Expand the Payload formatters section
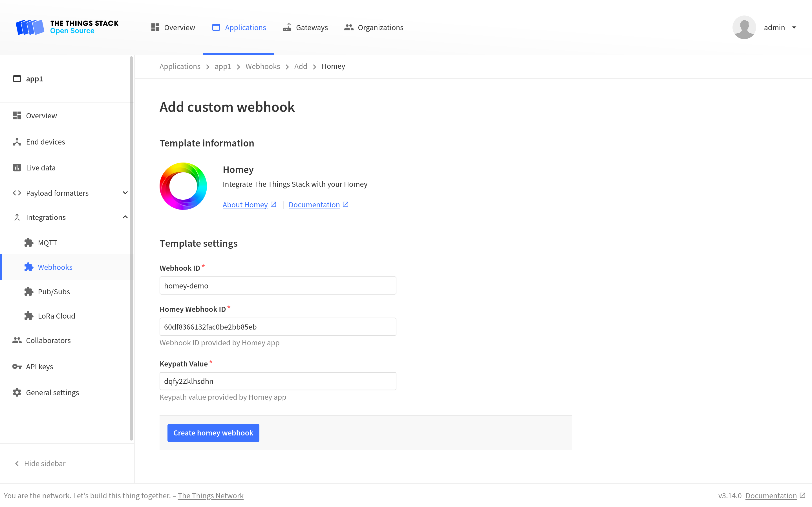The image size is (812, 507). coord(57,193)
